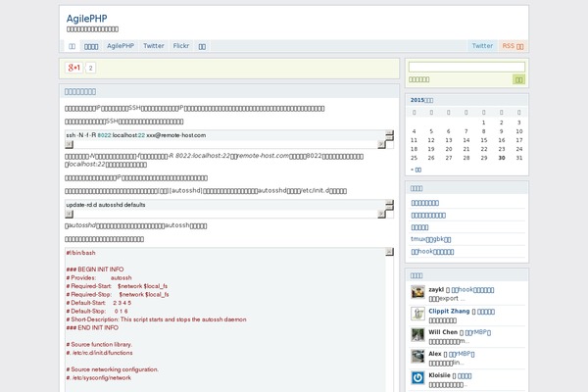Open the tmux gbk recent post link
This screenshot has height=392, width=588.
431,239
